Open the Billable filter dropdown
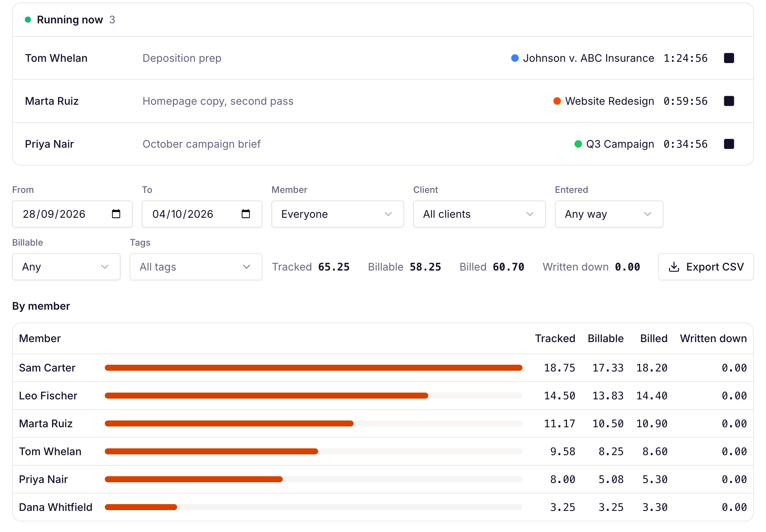This screenshot has height=532, width=766. [66, 267]
